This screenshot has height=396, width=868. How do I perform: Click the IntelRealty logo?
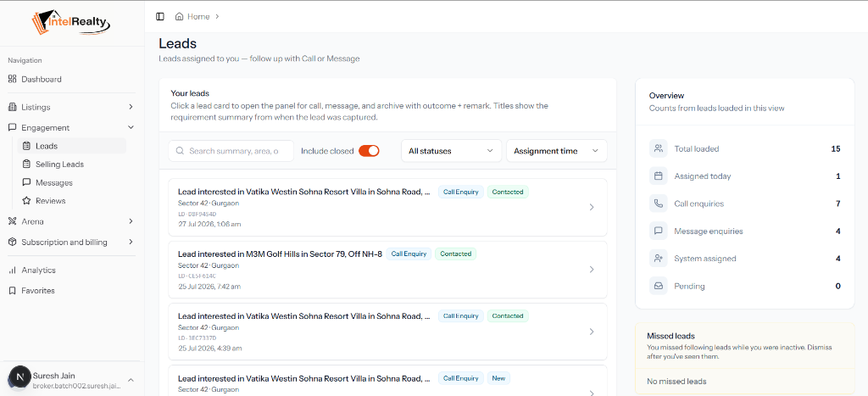[x=71, y=23]
